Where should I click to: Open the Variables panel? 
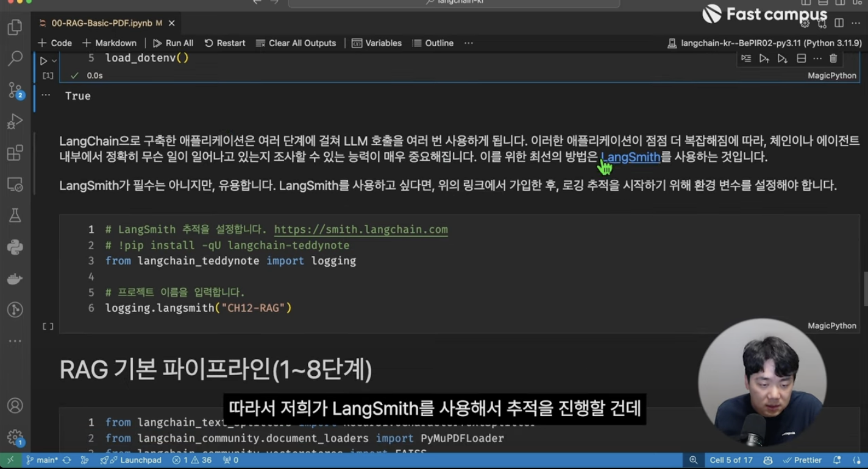click(377, 43)
